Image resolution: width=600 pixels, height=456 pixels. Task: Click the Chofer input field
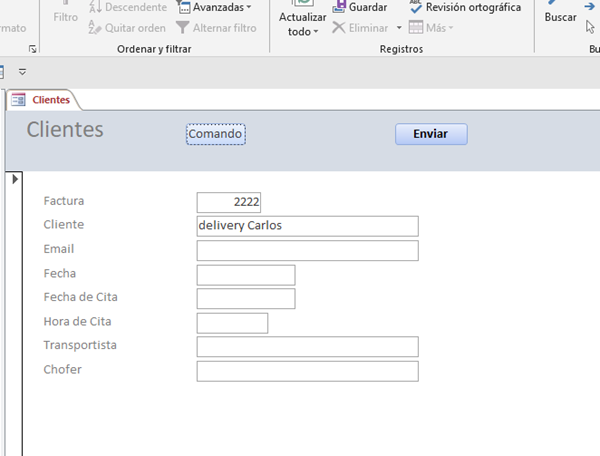click(x=307, y=371)
